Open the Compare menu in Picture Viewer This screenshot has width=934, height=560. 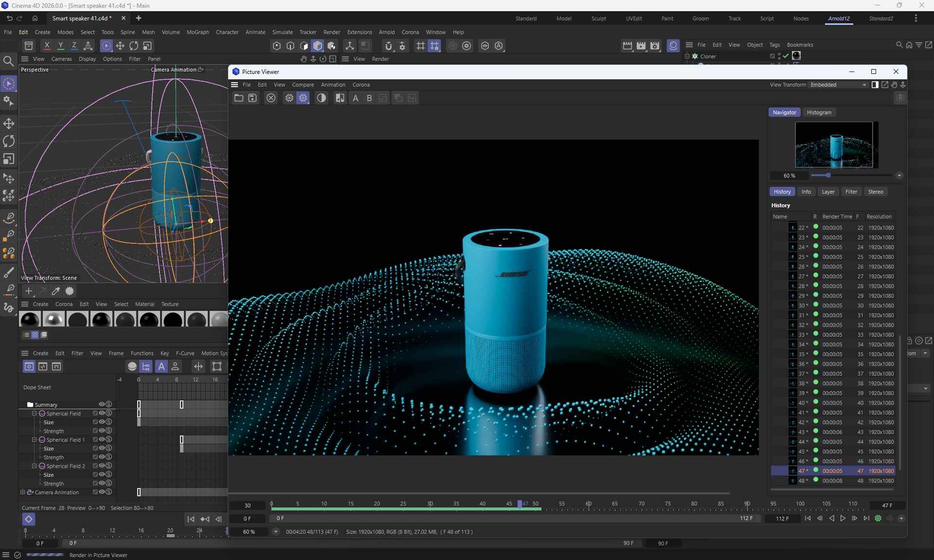coord(303,85)
